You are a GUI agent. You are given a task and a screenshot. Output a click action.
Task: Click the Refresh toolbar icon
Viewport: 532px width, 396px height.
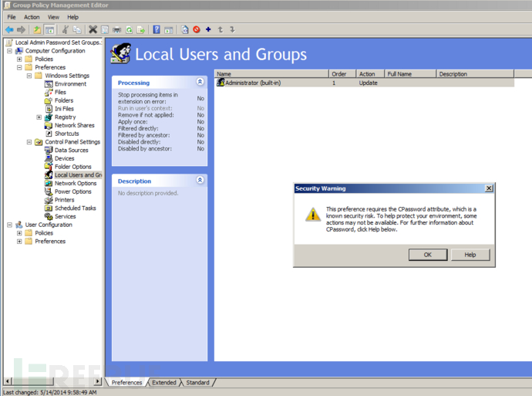pyautogui.click(x=129, y=30)
